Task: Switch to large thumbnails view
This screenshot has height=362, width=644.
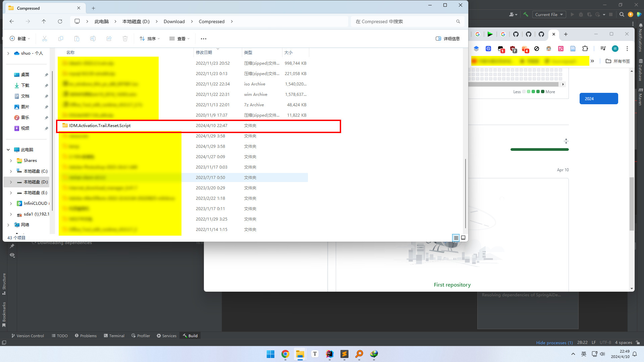Action: point(463,238)
